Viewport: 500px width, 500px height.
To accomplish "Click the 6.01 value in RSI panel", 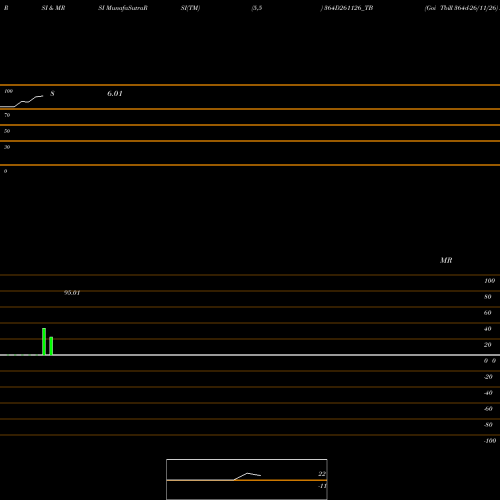I will pos(115,94).
